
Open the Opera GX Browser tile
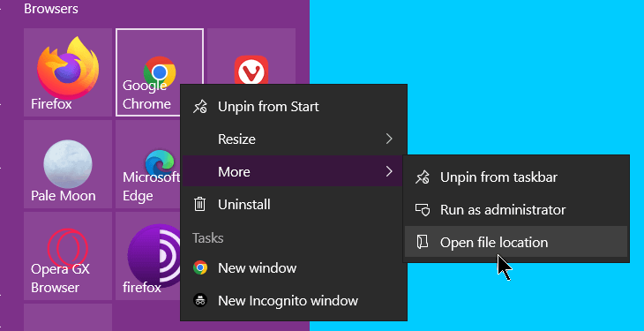point(68,256)
